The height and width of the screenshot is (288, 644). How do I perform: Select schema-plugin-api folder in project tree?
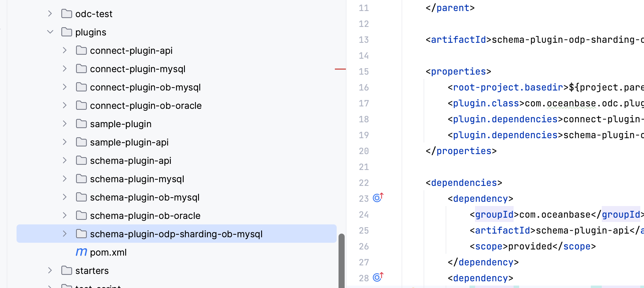131,161
